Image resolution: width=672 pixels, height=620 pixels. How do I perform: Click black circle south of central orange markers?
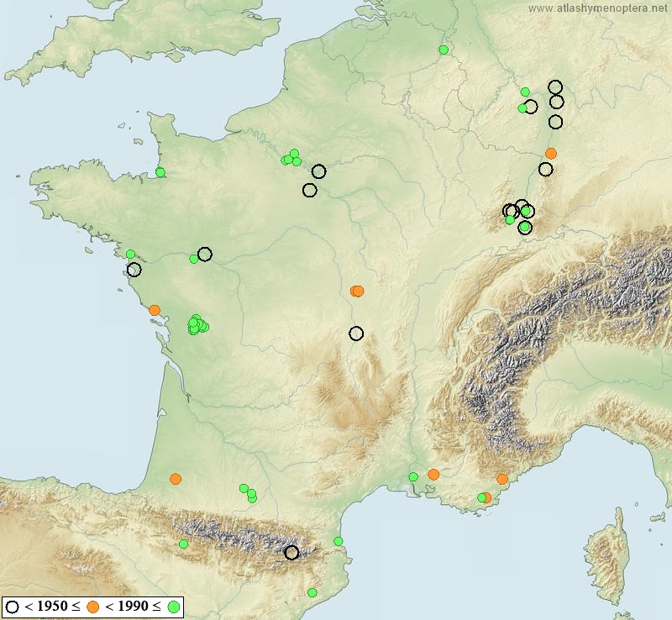[x=356, y=334]
